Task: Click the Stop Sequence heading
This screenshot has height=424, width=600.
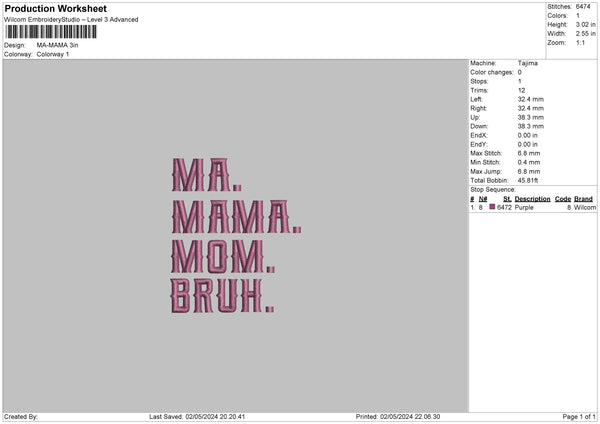Action: click(x=493, y=189)
